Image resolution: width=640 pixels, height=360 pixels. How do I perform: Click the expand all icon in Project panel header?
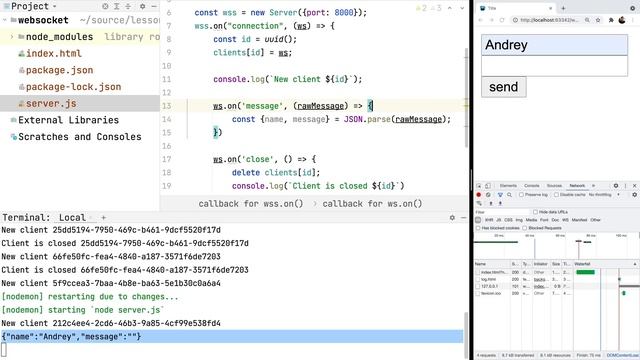[117, 6]
